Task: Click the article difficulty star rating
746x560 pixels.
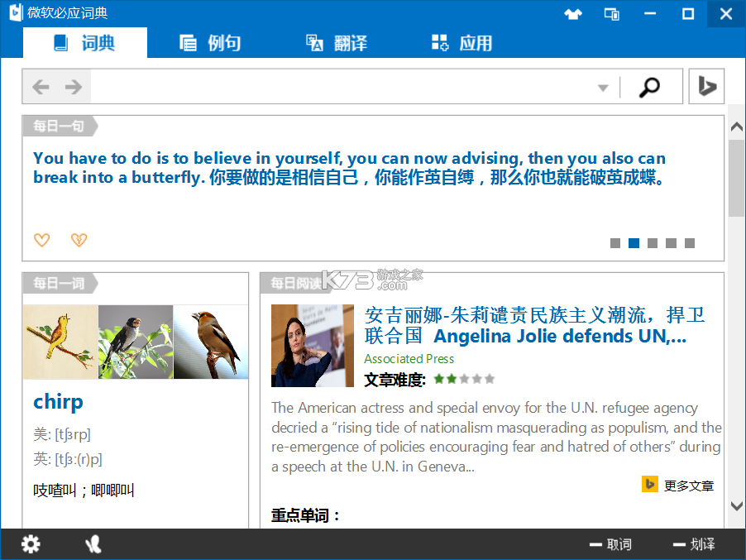Action: [x=464, y=379]
